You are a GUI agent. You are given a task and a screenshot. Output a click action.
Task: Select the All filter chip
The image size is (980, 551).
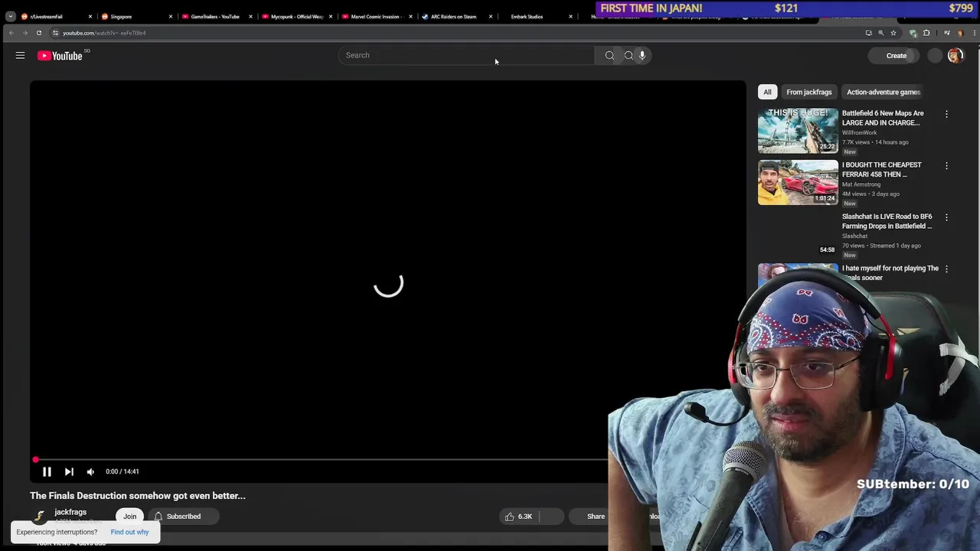(x=767, y=92)
